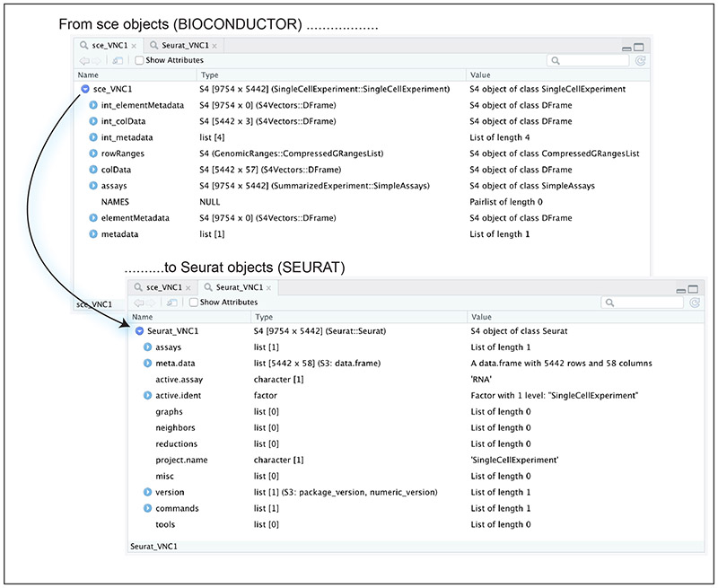Enable Show Attributes in upper viewer
Screen dimensions: 718x588
pos(139,60)
